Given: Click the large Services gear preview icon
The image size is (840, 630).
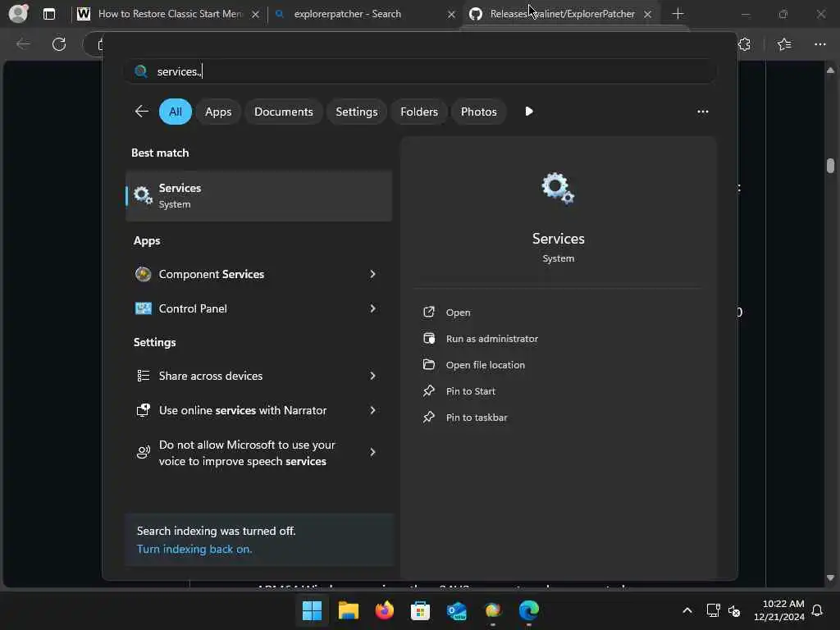Looking at the screenshot, I should 558,189.
